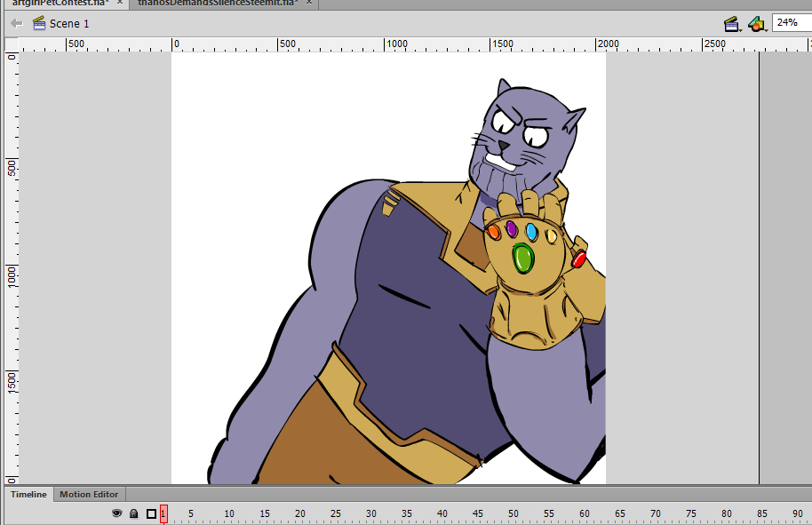
Task: Jump to frame 45 on the timeline
Action: (x=477, y=513)
